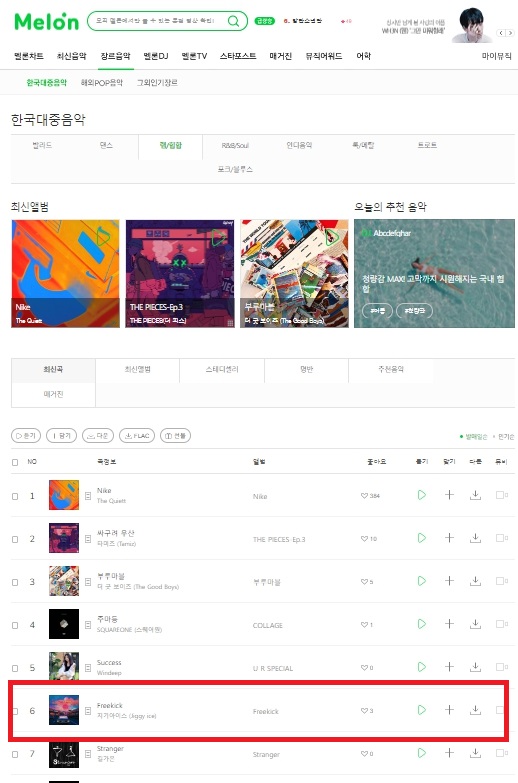518x783 pixels.
Task: Tick checkbox for track 2
Action: pyautogui.click(x=15, y=539)
